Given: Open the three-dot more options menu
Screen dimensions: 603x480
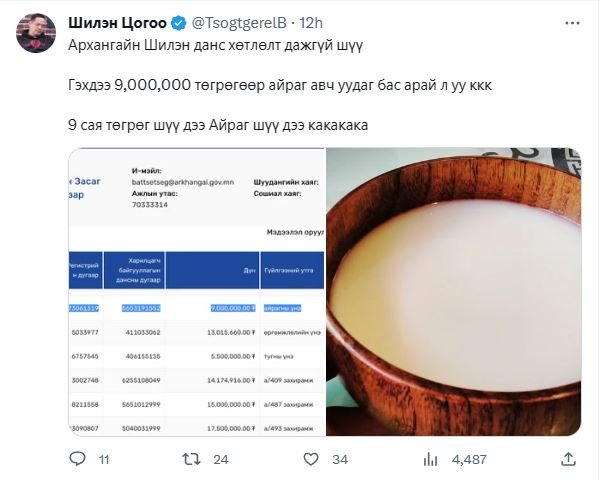Looking at the screenshot, I should [572, 23].
